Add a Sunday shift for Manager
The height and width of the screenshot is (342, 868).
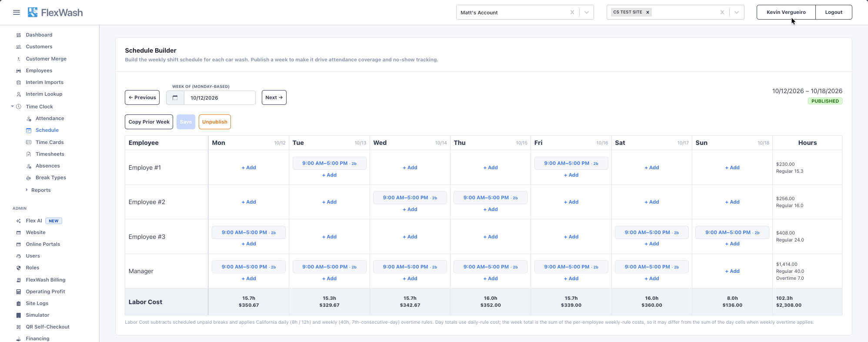coord(732,271)
